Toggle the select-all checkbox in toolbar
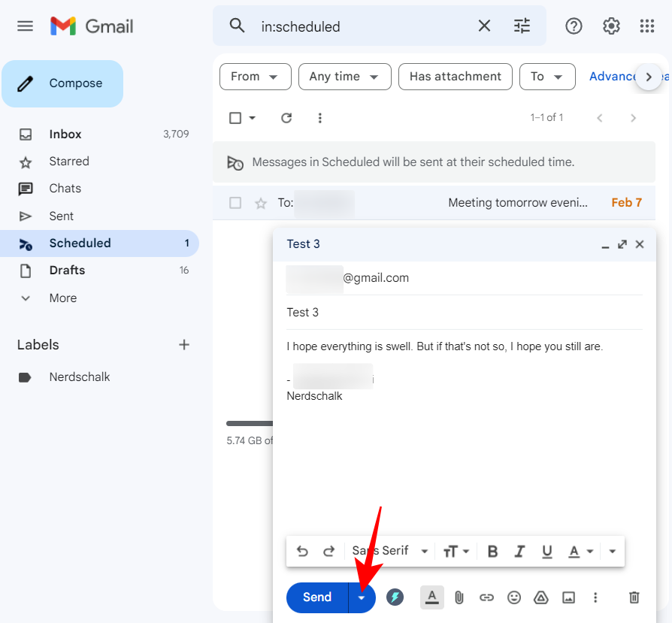Image resolution: width=672 pixels, height=623 pixels. coord(235,118)
